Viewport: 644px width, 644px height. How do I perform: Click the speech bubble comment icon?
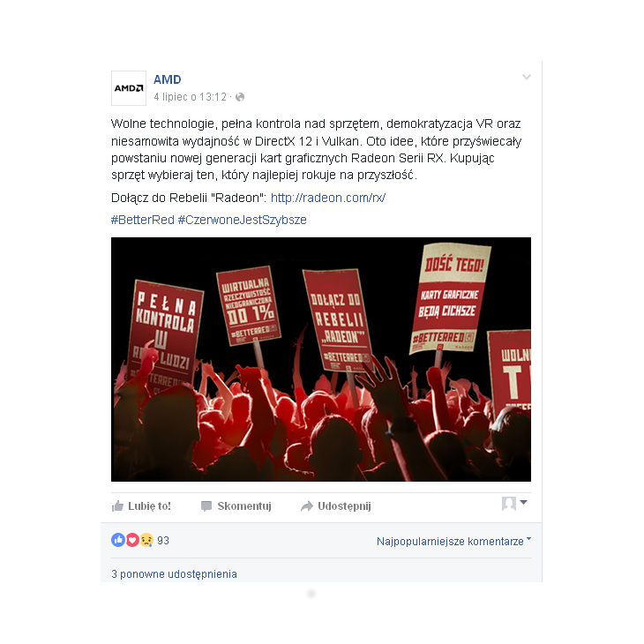pyautogui.click(x=206, y=506)
